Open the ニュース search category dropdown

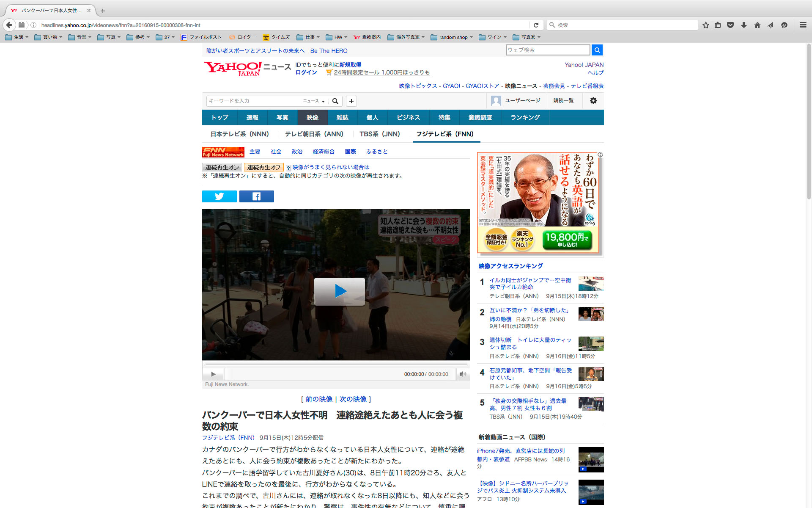tap(313, 101)
